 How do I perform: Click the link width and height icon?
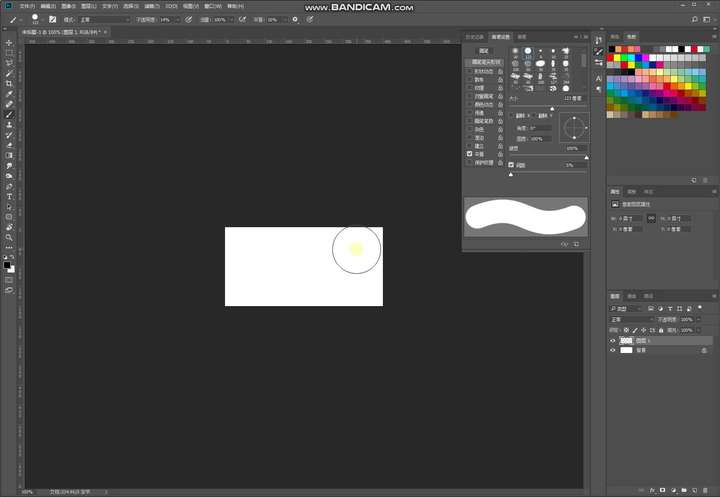651,219
